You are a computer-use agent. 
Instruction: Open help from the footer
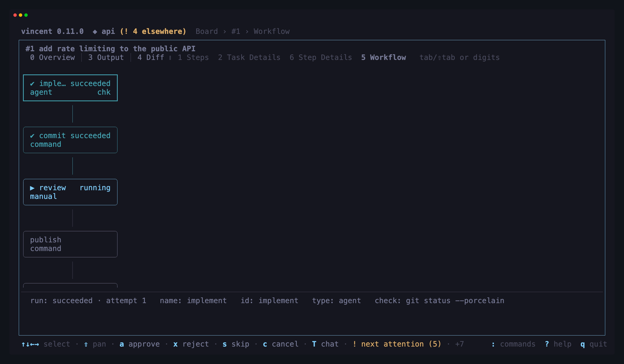(558, 344)
